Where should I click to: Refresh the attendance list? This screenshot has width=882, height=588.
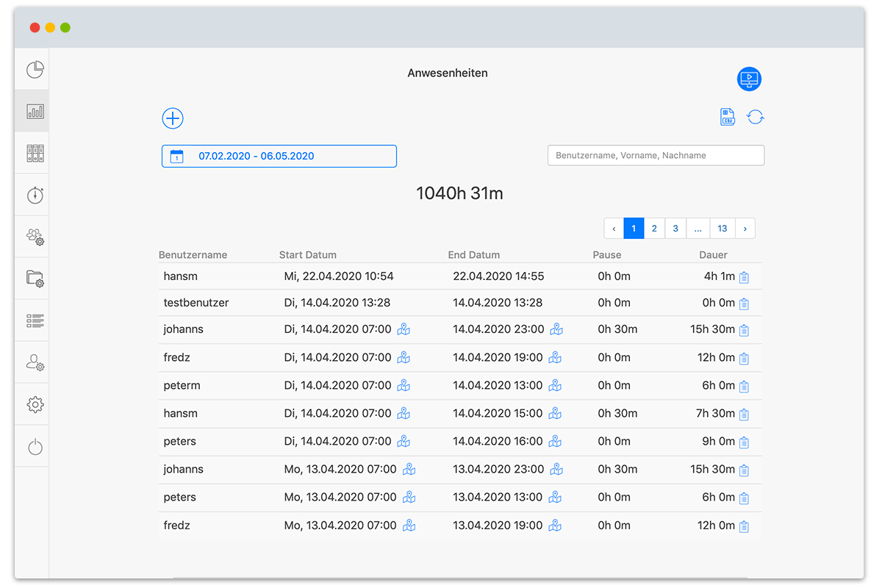coord(756,117)
